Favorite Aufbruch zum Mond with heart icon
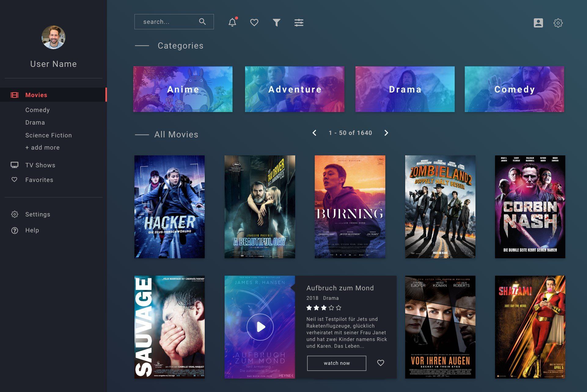587x392 pixels. click(x=380, y=363)
